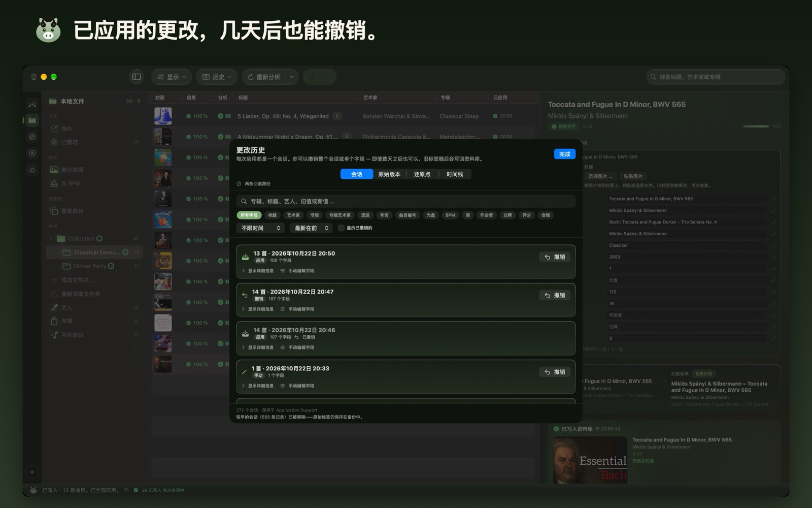
Task: Toggle the 艺术家 filter chip
Action: pyautogui.click(x=293, y=215)
